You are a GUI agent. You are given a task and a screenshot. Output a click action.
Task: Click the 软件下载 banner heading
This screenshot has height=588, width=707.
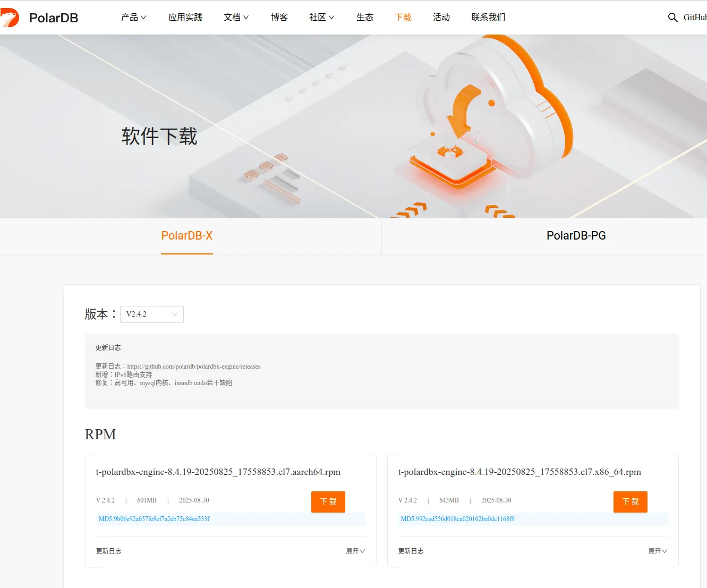159,137
